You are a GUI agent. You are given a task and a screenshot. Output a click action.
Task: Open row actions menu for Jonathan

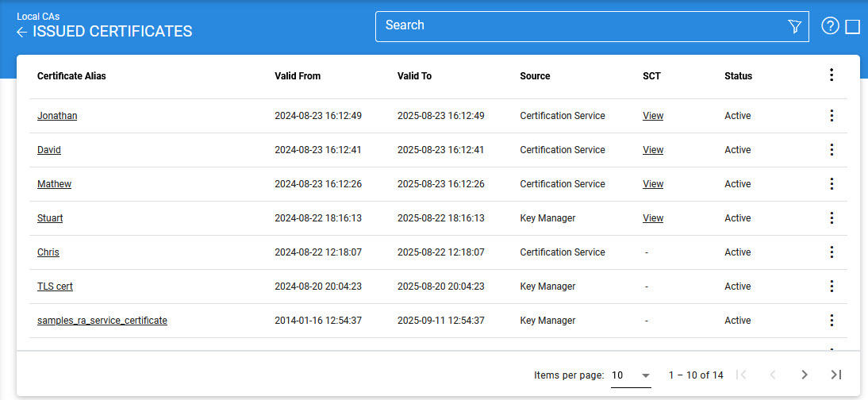click(x=832, y=116)
